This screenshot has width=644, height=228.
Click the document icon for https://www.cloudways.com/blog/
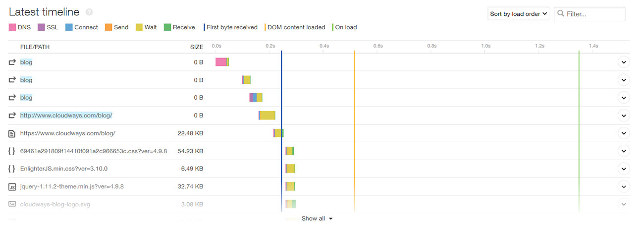pos(12,133)
